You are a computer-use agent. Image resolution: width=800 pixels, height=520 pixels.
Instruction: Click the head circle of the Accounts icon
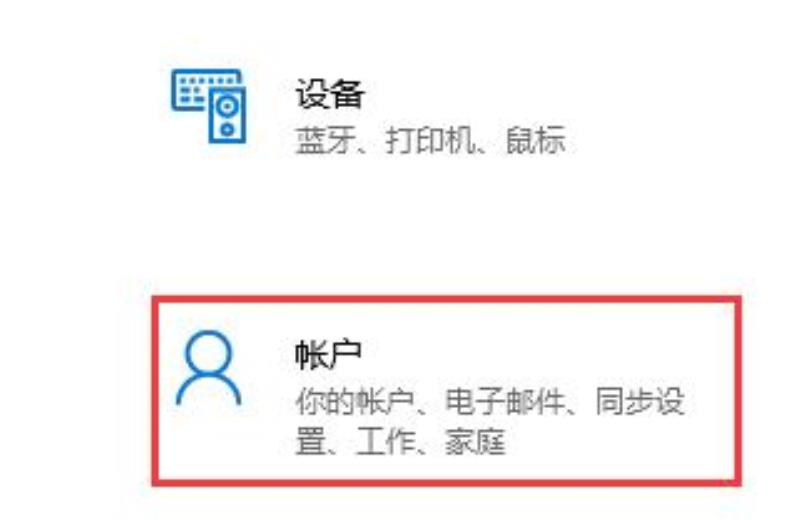coord(209,354)
